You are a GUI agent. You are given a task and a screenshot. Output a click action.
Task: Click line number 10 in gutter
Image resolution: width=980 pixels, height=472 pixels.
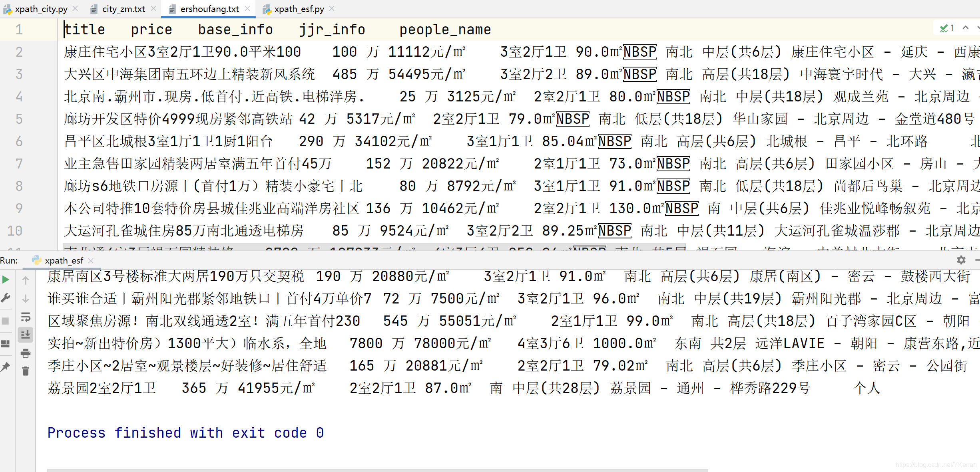pos(15,231)
